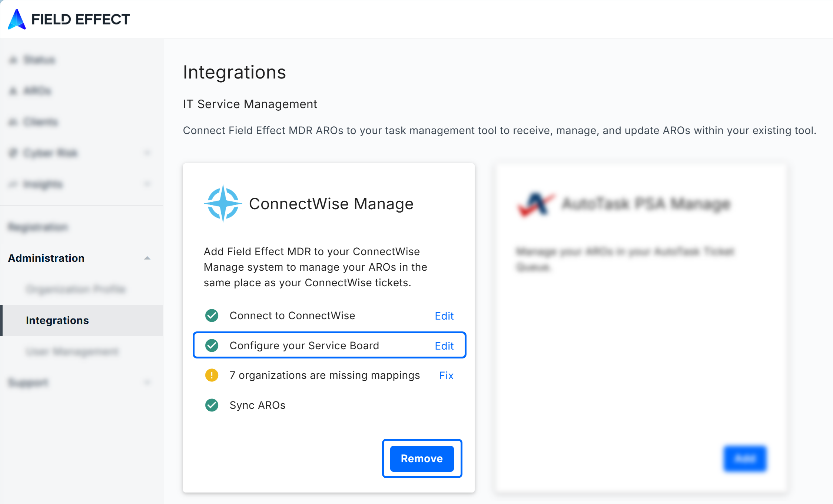
Task: Click green checkmark beside Sync AROs
Action: point(212,405)
